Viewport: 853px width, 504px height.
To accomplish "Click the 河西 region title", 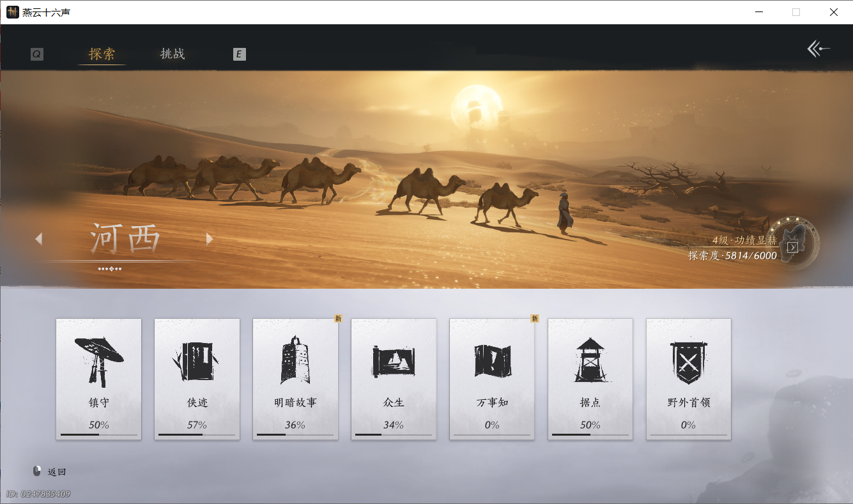I will coord(125,239).
